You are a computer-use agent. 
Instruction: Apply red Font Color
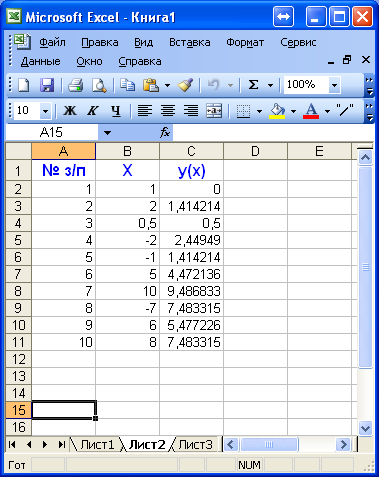pos(311,111)
